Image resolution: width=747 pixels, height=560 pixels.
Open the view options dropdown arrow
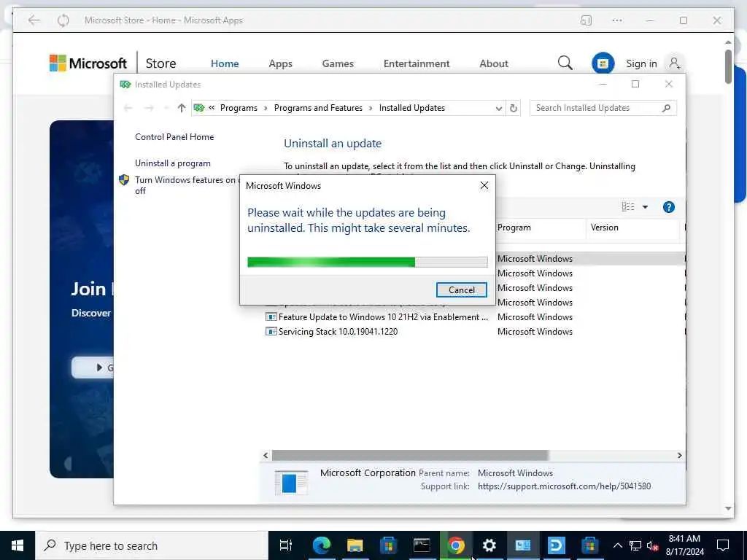[x=645, y=207]
